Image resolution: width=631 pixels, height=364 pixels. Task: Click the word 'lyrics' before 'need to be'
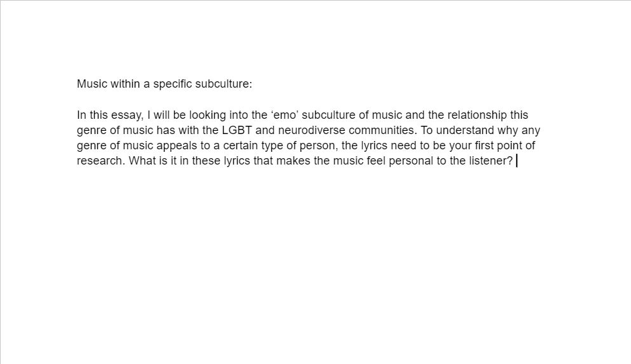pos(374,146)
